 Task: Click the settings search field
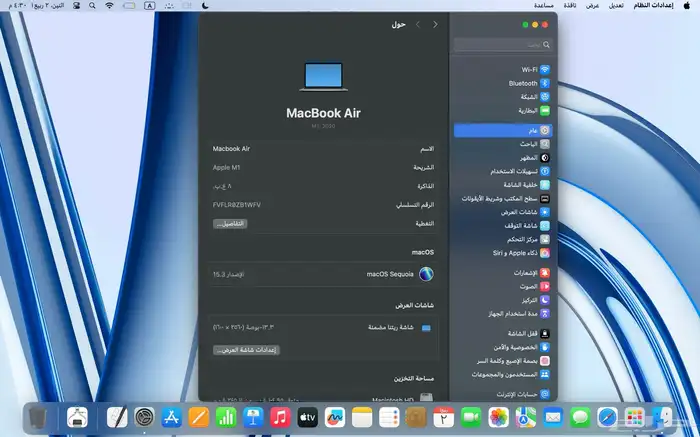click(x=503, y=45)
